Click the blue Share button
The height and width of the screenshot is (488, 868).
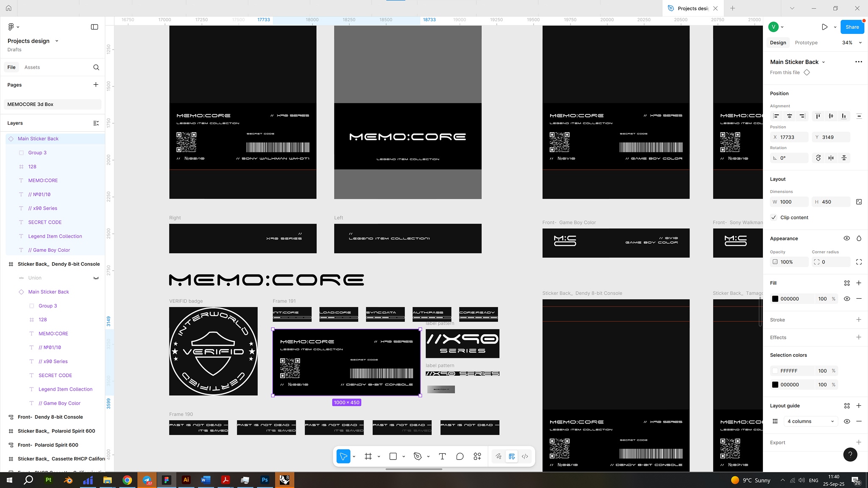[x=852, y=27]
